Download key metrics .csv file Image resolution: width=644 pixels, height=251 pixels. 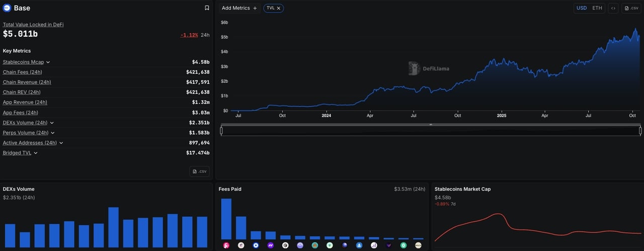point(199,171)
